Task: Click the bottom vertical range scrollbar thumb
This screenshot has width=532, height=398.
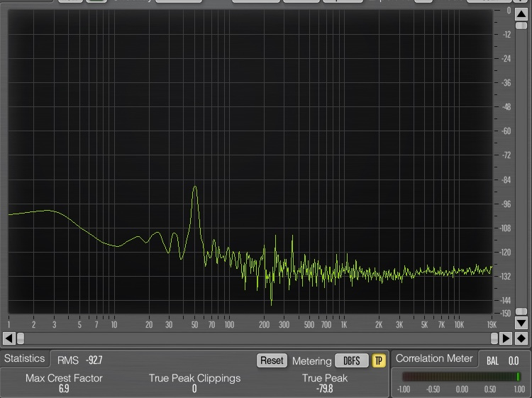Action: point(521,312)
